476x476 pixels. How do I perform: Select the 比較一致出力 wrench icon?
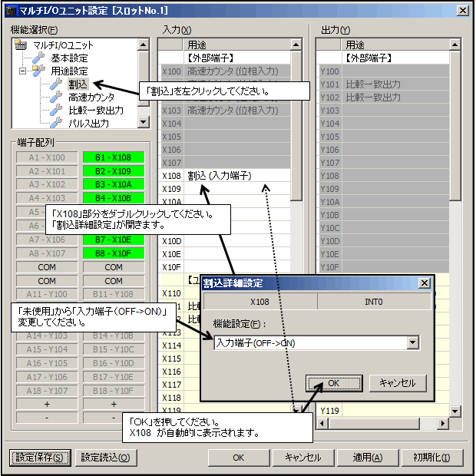coord(55,110)
